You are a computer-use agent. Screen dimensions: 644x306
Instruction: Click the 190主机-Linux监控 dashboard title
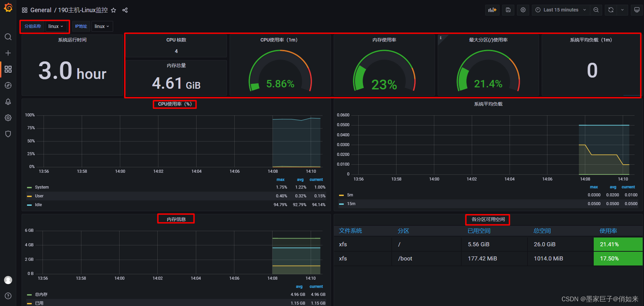coord(83,10)
